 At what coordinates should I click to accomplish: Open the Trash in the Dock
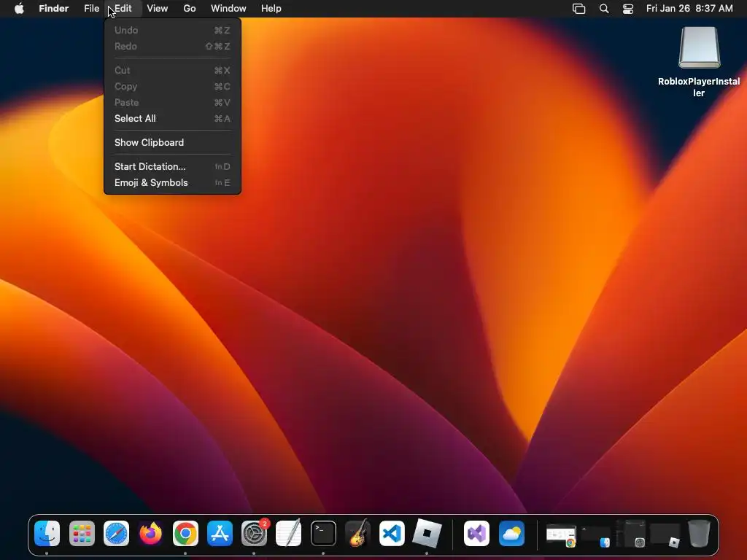(x=699, y=533)
